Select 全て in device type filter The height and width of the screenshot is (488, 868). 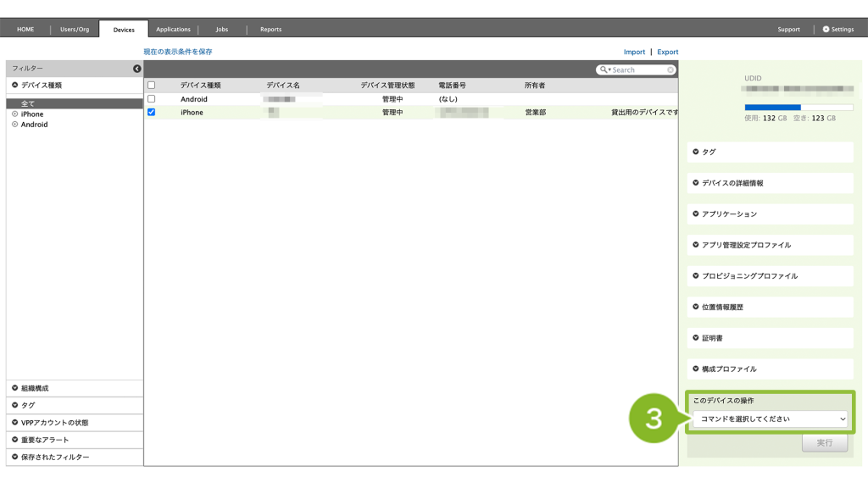(75, 103)
